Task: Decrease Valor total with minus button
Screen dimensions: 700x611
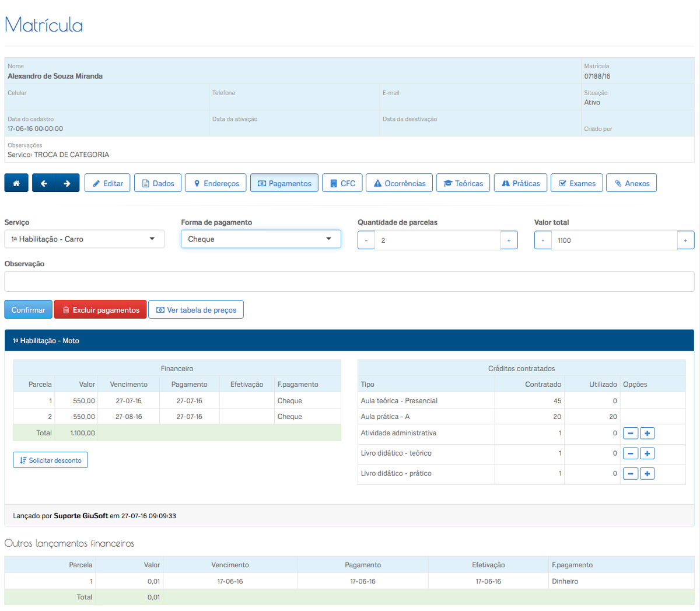Action: [542, 240]
